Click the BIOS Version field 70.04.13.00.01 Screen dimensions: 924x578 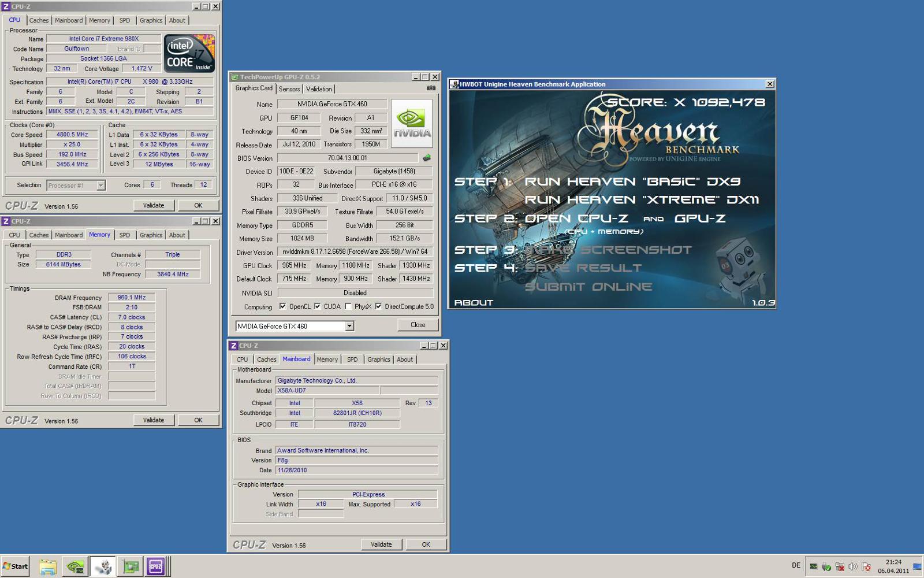(348, 158)
